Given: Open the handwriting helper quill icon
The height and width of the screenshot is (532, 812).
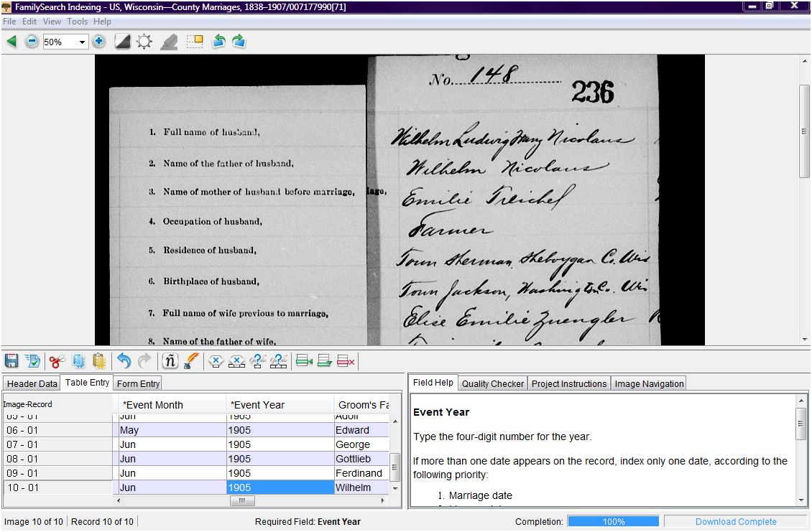Looking at the screenshot, I should (x=191, y=360).
